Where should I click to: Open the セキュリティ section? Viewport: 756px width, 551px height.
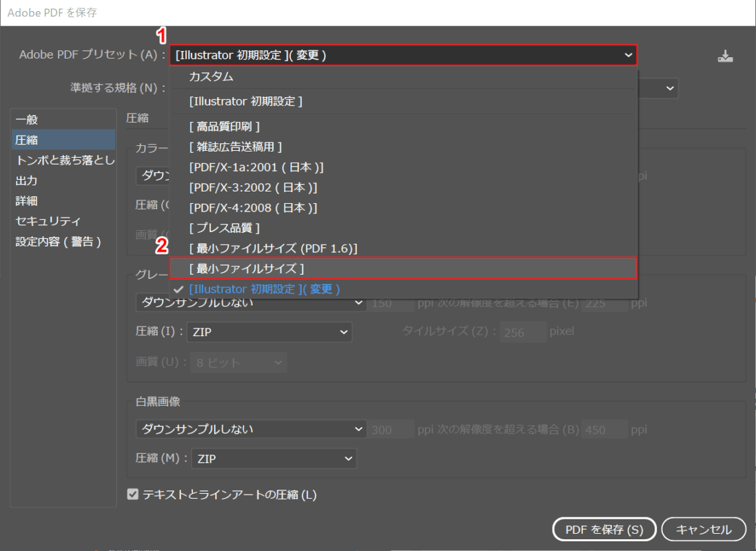(x=63, y=221)
